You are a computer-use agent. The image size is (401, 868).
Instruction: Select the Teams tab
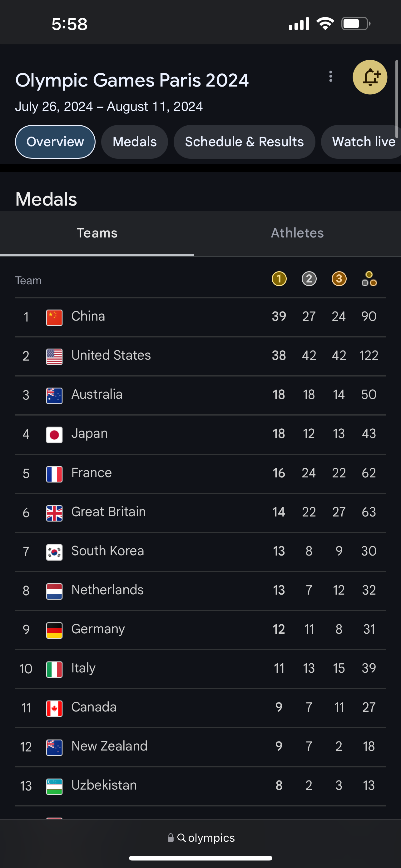click(x=97, y=233)
